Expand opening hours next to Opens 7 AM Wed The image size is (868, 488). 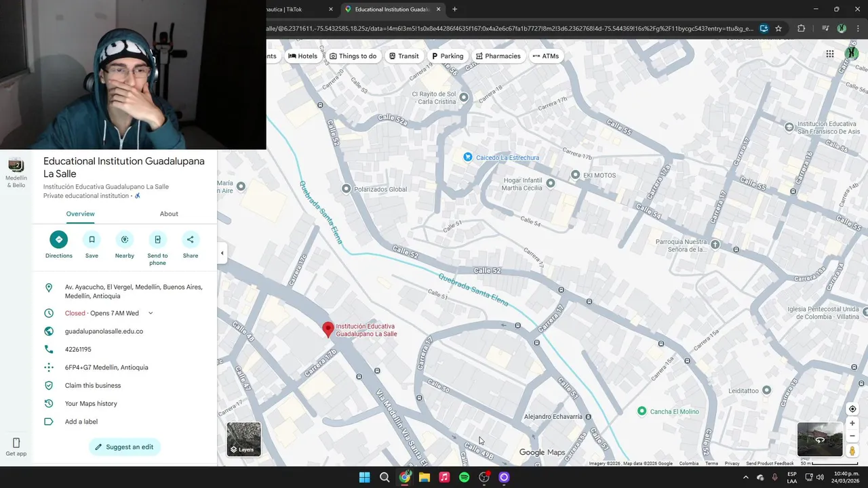[151, 313]
